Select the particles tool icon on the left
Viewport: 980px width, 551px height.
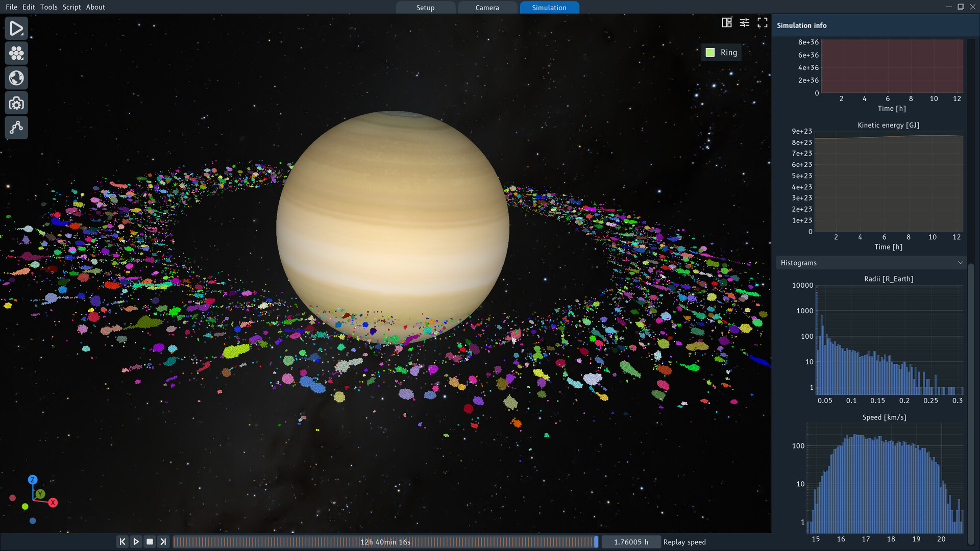pyautogui.click(x=16, y=53)
